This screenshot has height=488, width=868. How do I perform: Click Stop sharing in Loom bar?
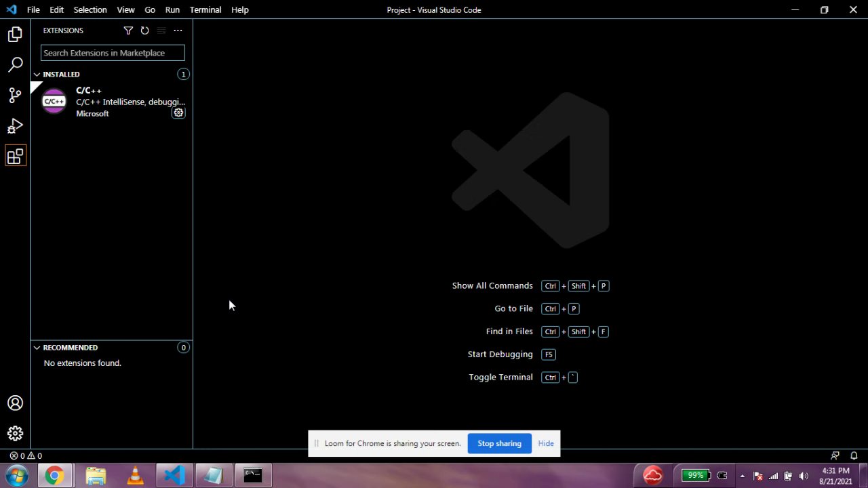coord(499,443)
